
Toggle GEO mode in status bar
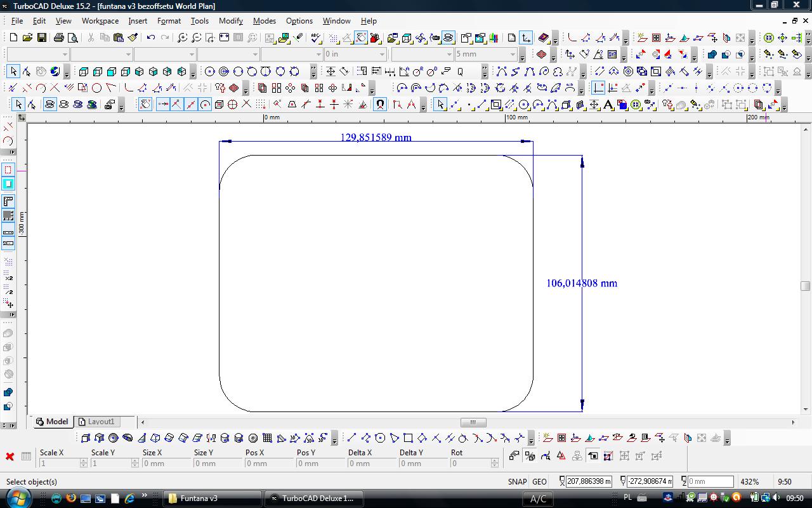[x=539, y=482]
